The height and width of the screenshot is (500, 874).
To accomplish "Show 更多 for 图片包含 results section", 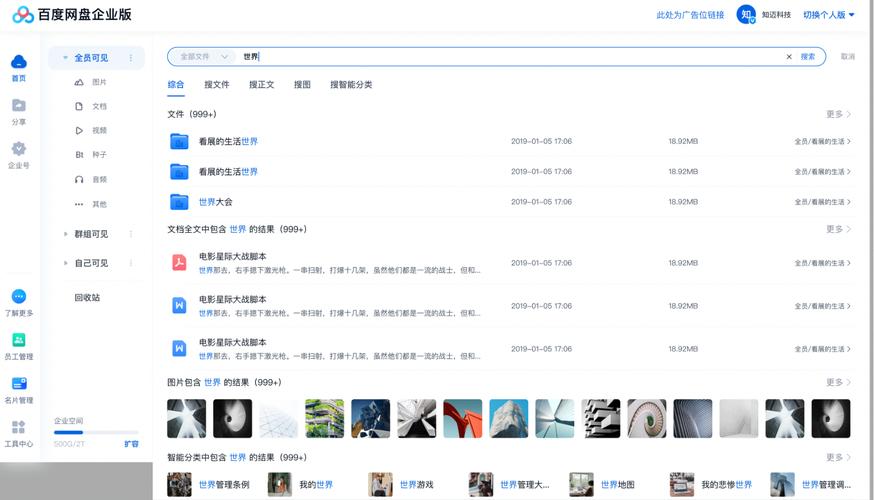I will point(838,382).
